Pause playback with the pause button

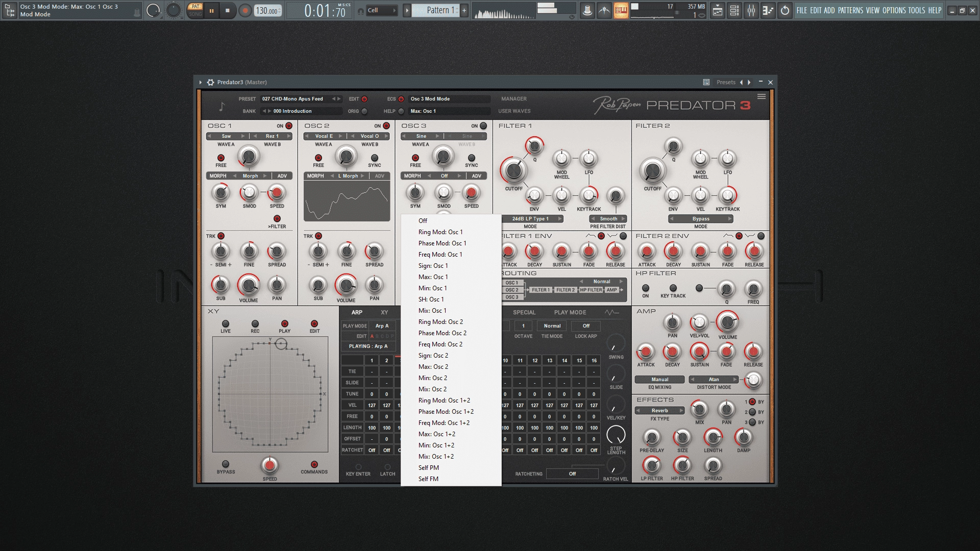(211, 10)
